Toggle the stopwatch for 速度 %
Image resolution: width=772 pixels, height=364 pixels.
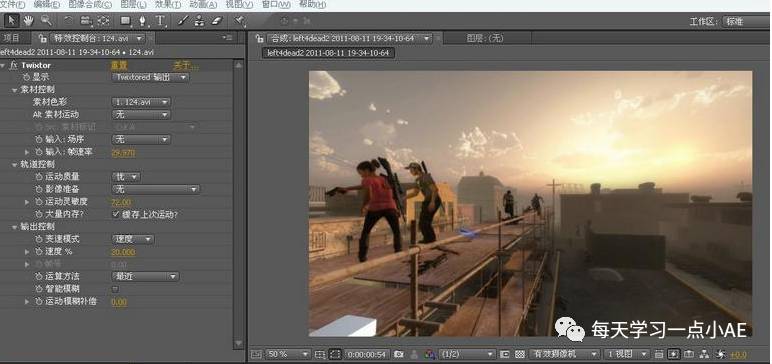pos(38,252)
